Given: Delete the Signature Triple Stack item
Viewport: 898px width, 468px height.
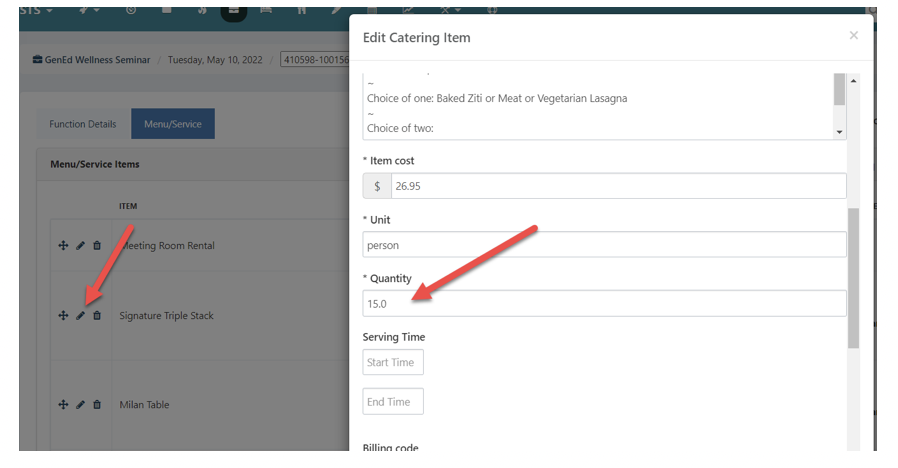Looking at the screenshot, I should (97, 316).
